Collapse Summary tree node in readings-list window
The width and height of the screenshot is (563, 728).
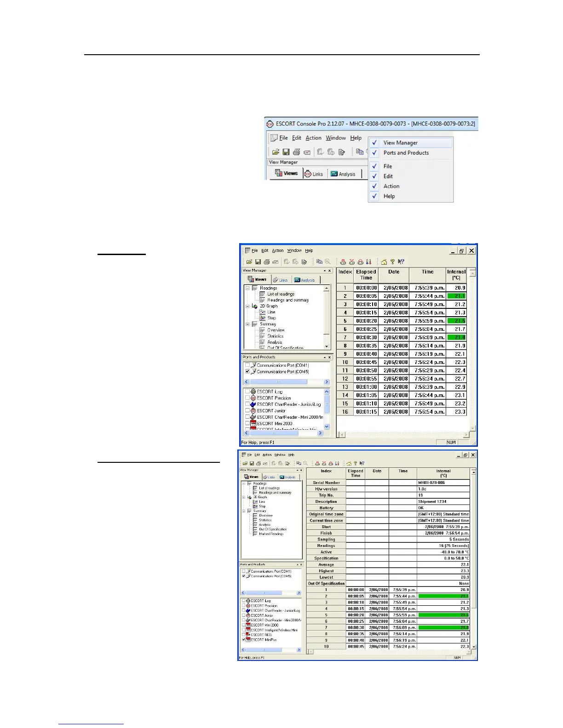point(247,324)
